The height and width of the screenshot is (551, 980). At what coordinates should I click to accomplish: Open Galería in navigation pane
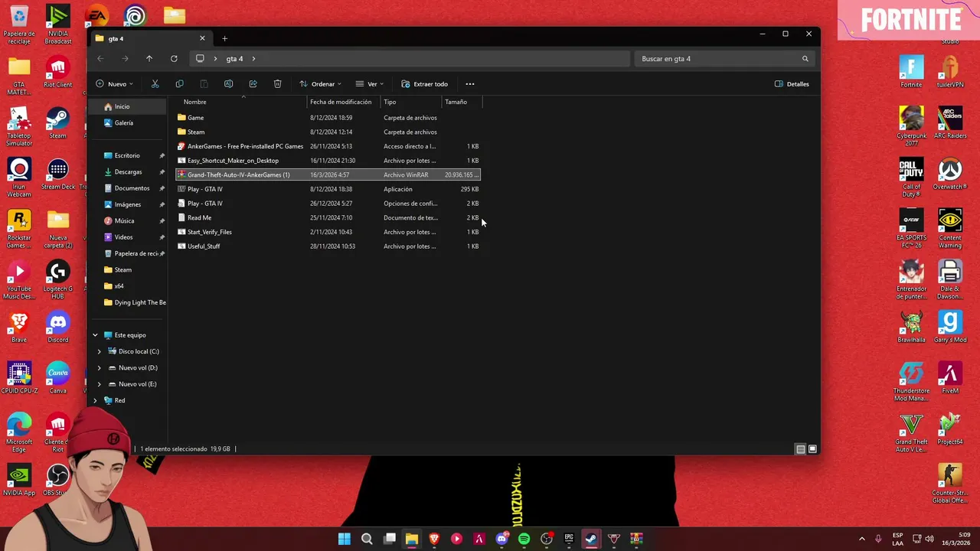(128, 122)
